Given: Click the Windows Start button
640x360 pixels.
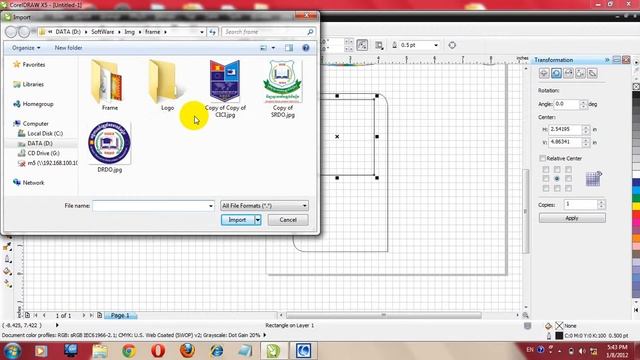Looking at the screenshot, I should tap(12, 351).
